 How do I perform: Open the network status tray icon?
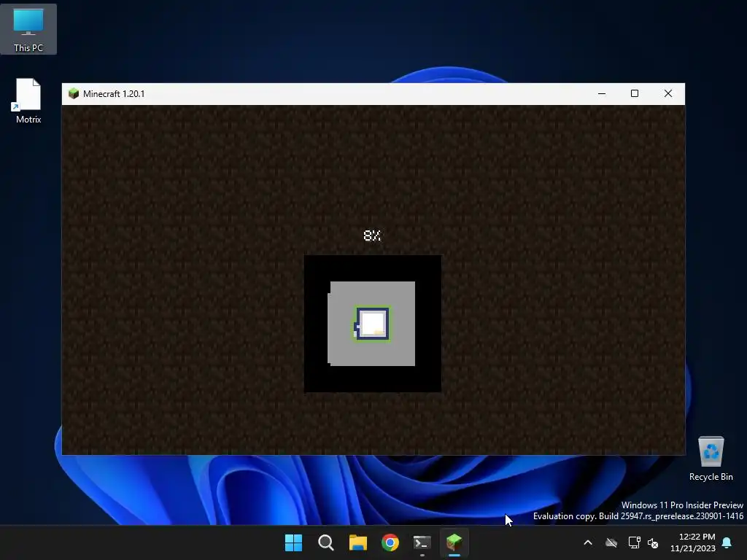point(634,542)
